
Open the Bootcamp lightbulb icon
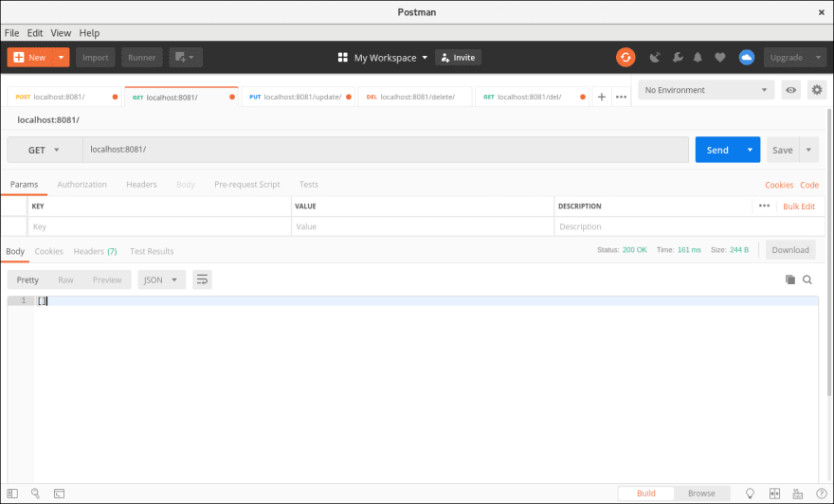click(750, 494)
